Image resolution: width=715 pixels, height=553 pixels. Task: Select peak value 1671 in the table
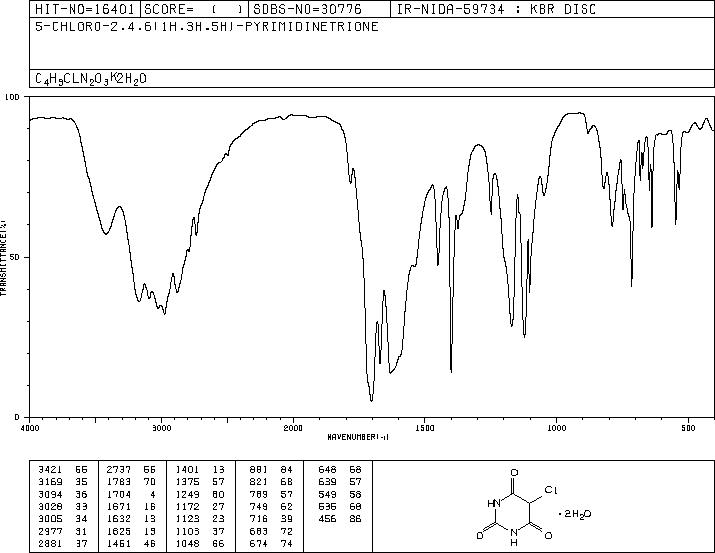pyautogui.click(x=119, y=506)
